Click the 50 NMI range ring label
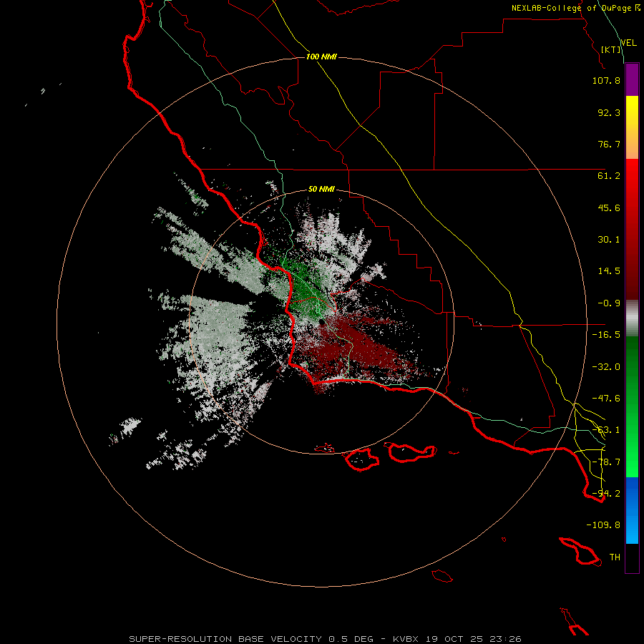The width and height of the screenshot is (644, 644). tap(321, 190)
